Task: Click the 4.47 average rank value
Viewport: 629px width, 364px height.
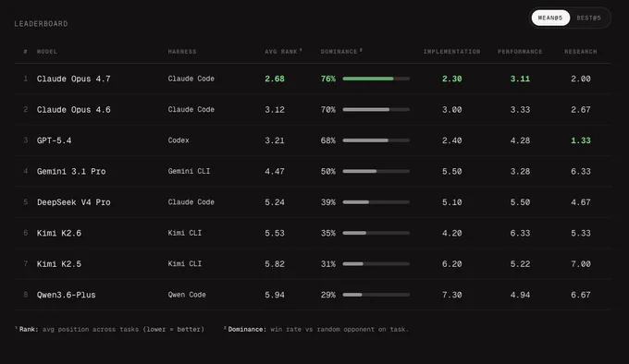Action: coord(275,172)
